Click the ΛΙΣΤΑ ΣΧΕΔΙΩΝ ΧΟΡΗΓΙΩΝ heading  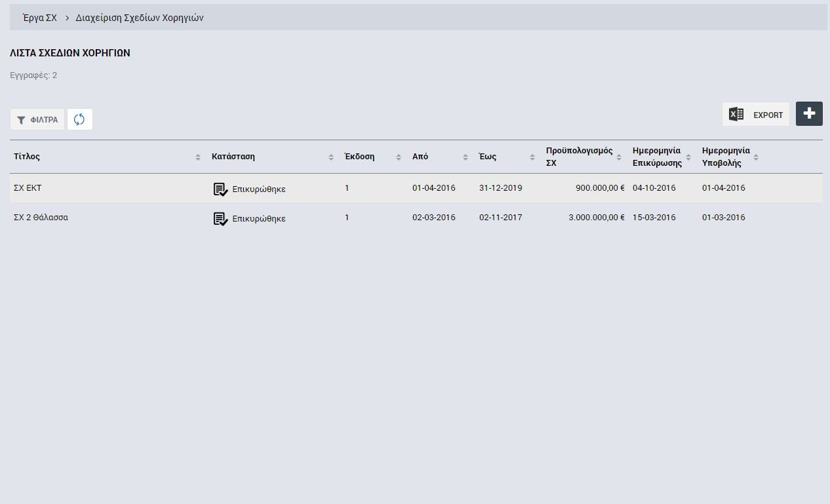click(70, 53)
